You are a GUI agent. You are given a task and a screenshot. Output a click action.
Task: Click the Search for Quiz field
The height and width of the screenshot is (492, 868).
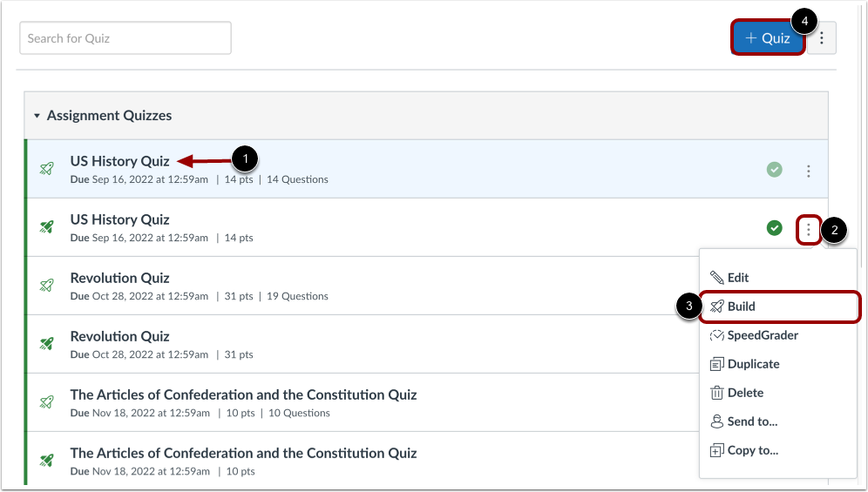click(x=125, y=38)
